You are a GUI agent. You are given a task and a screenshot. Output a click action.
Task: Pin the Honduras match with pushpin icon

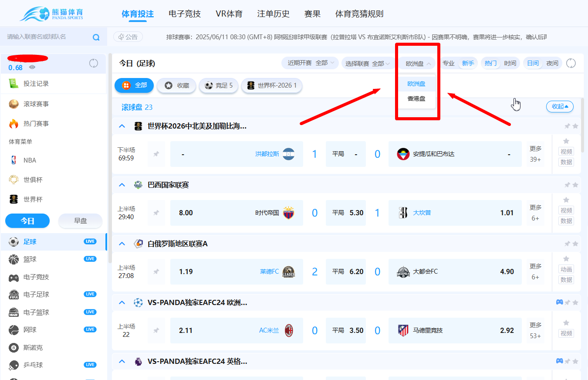click(156, 154)
